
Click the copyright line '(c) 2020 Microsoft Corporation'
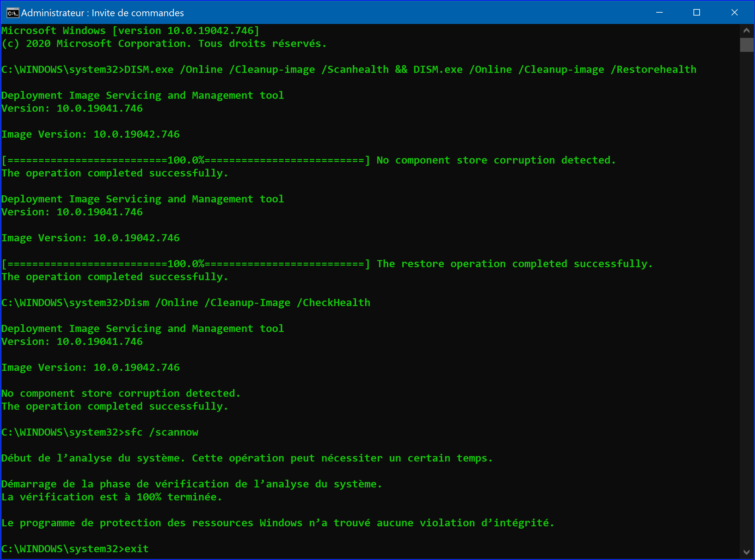pos(164,43)
